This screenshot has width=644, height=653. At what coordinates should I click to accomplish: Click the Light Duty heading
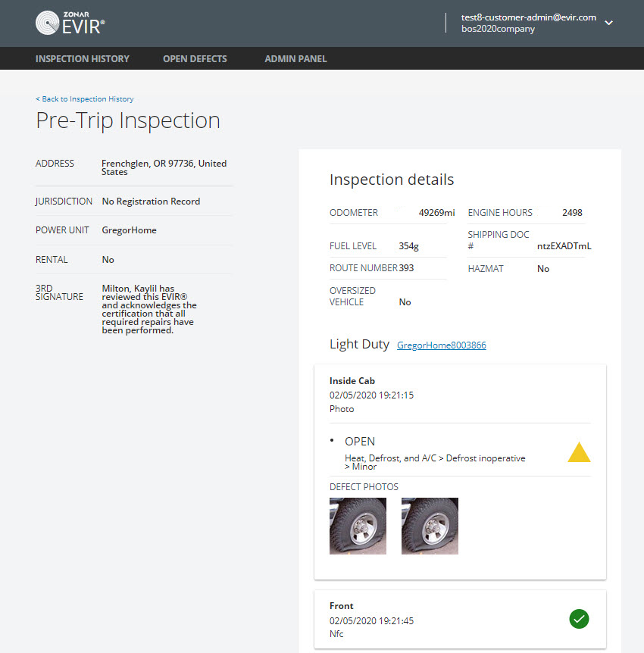tap(359, 345)
